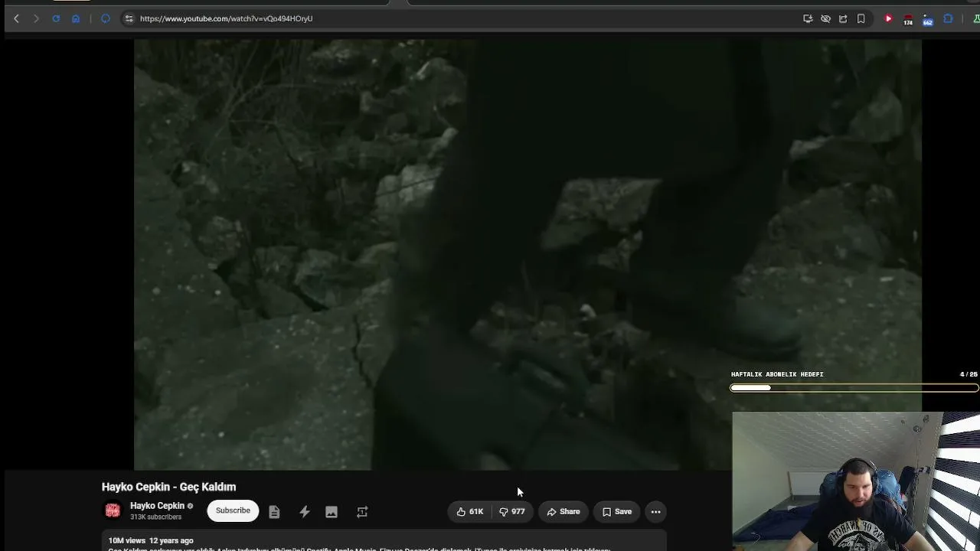Click the browser forward arrow
This screenshot has height=551, width=980.
tap(36, 18)
